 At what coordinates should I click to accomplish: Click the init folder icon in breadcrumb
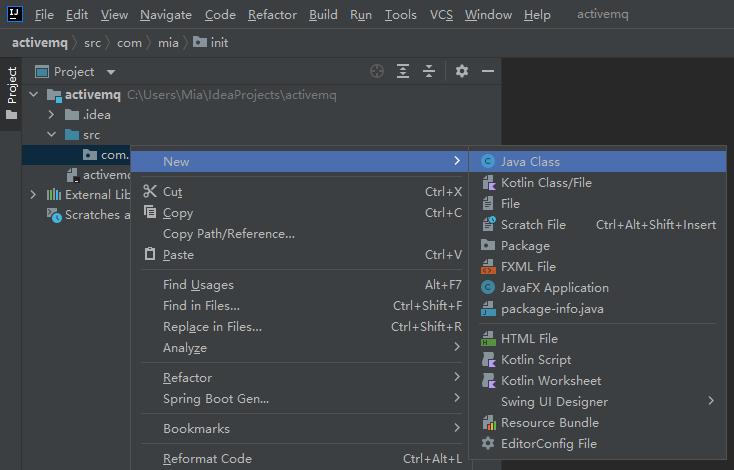click(200, 42)
